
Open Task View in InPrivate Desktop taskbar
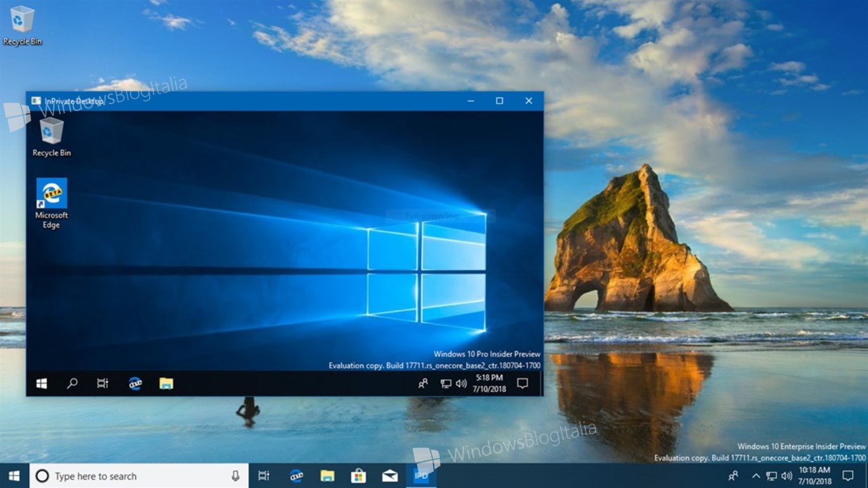[102, 384]
